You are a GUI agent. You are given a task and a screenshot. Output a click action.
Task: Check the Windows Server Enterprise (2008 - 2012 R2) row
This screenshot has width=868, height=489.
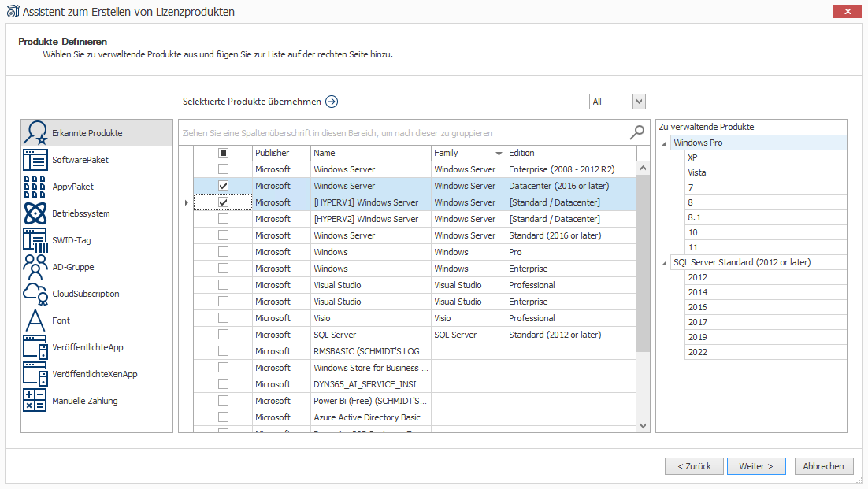point(223,169)
